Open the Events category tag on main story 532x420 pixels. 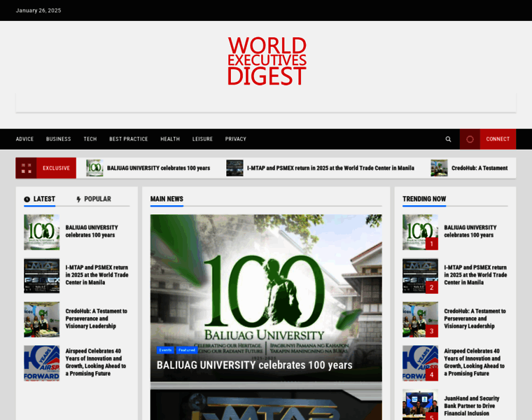[165, 350]
